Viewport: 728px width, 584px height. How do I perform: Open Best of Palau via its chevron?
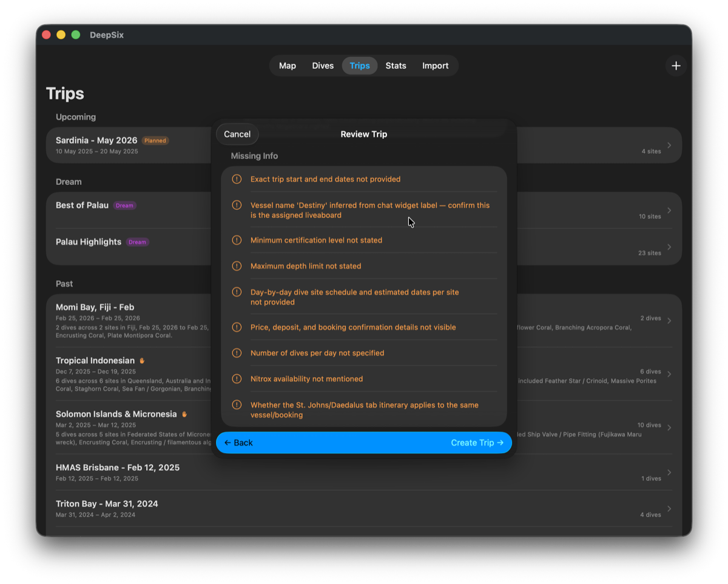pyautogui.click(x=669, y=210)
